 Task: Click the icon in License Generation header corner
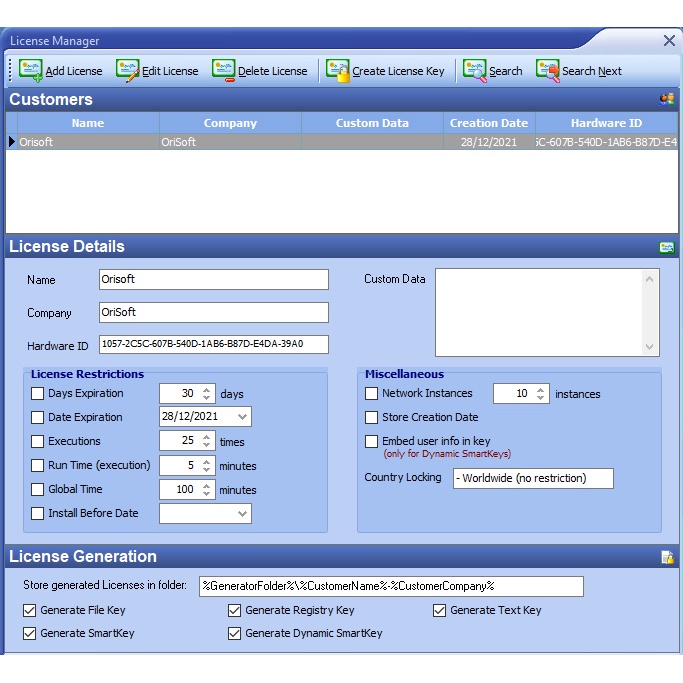tap(667, 557)
